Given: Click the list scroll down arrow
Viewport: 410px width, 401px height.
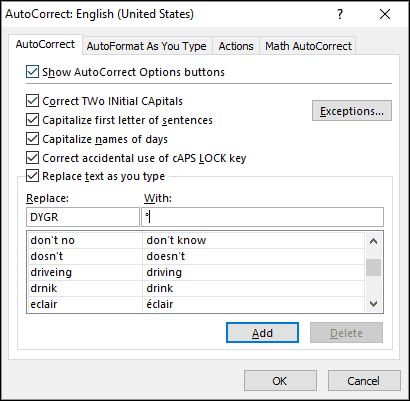Looking at the screenshot, I should click(x=373, y=304).
